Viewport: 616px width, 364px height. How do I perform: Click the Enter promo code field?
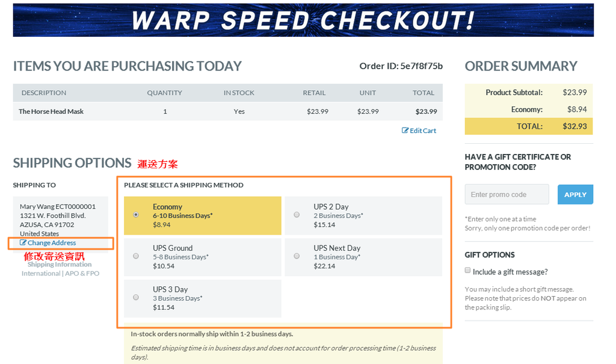click(507, 194)
